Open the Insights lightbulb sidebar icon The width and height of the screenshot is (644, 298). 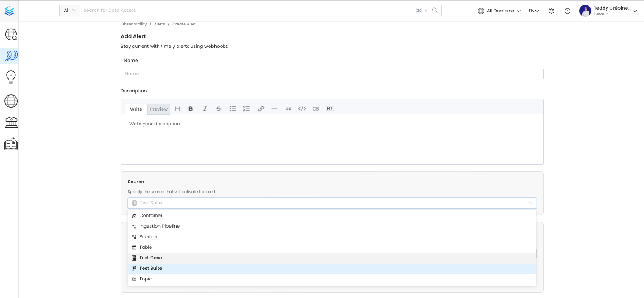(11, 77)
